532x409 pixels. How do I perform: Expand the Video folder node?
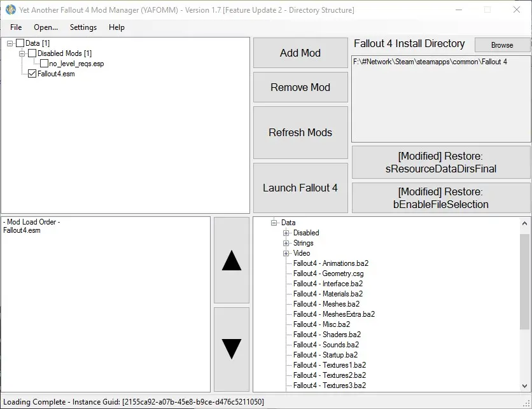pyautogui.click(x=286, y=253)
